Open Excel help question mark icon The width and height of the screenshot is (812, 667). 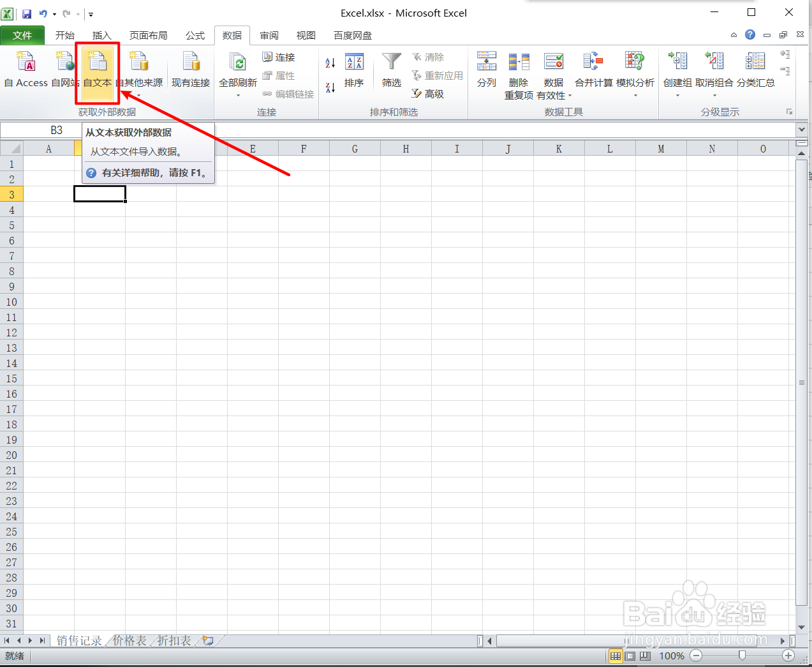point(750,34)
